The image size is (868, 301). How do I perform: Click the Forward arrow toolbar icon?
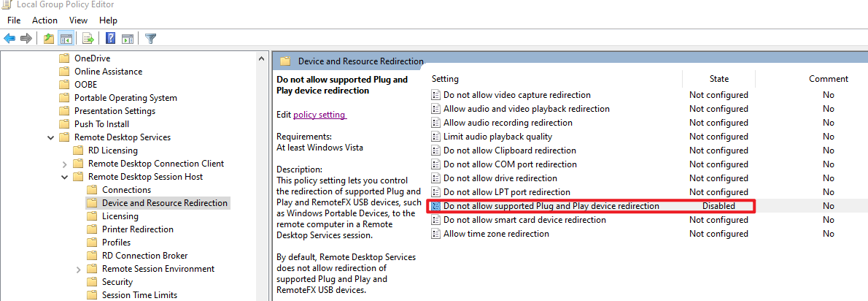point(26,39)
